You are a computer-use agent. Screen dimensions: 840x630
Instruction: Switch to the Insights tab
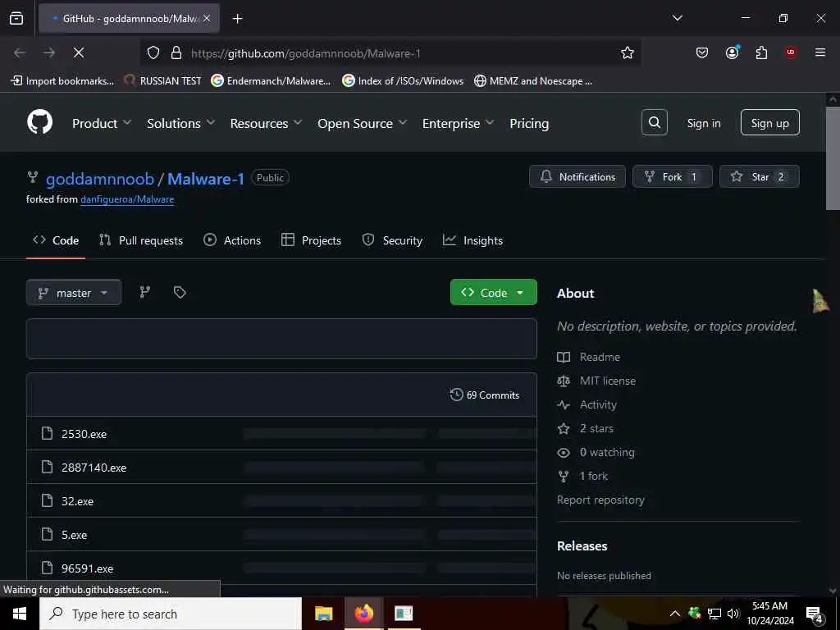click(473, 240)
